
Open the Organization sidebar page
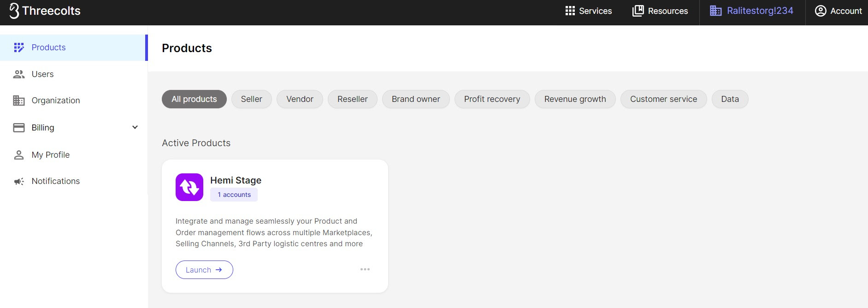[x=56, y=101]
